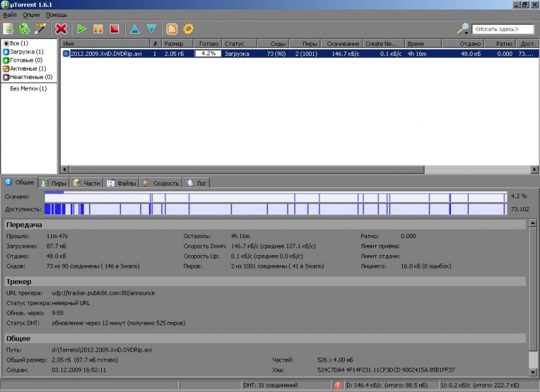The image size is (540, 392).
Task: Click the Трекер section header
Action: (265, 282)
